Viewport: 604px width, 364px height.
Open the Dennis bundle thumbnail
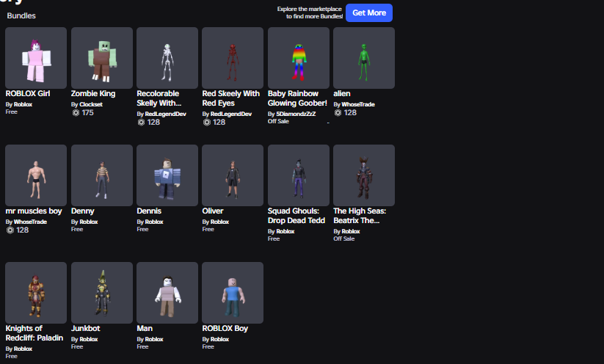coord(167,175)
